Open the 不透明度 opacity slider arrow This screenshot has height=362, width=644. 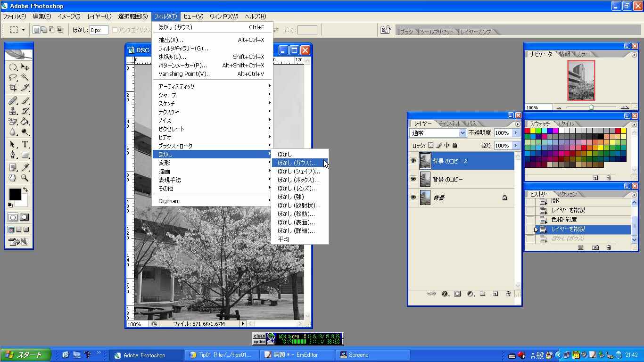(516, 133)
